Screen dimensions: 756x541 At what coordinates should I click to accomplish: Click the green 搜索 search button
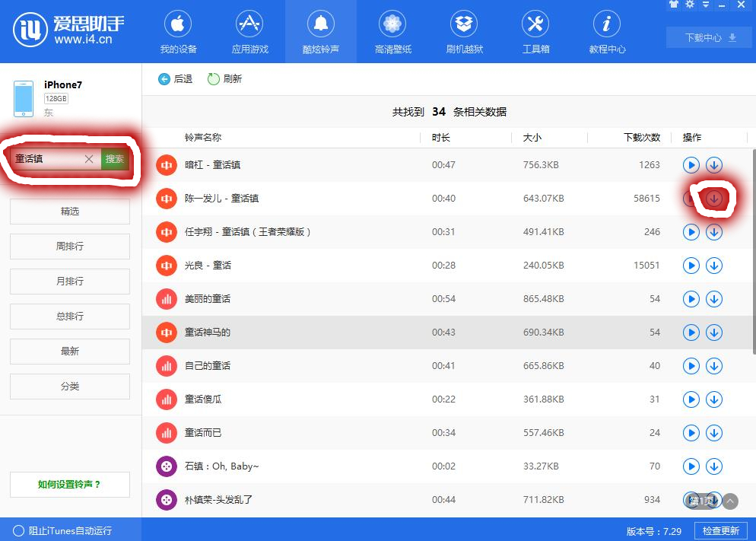coord(114,159)
